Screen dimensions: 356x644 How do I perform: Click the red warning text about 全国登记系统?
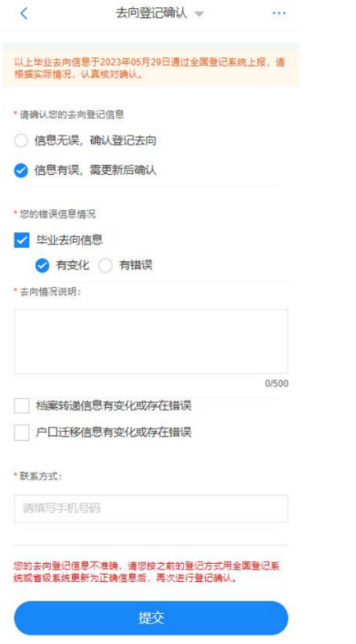coord(147,573)
